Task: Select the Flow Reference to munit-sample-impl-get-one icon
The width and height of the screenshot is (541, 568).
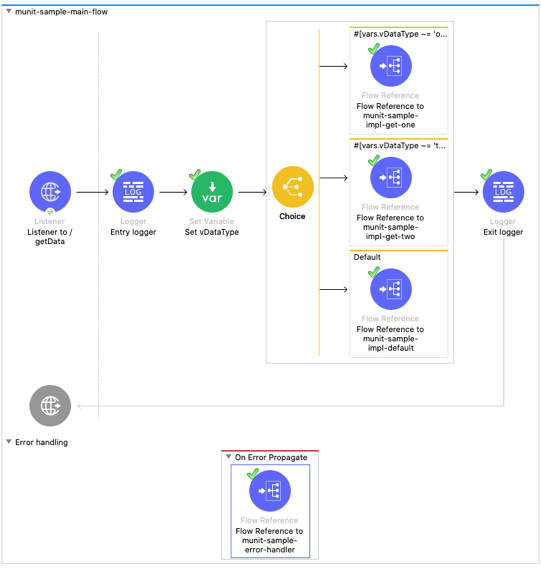Action: point(391,66)
